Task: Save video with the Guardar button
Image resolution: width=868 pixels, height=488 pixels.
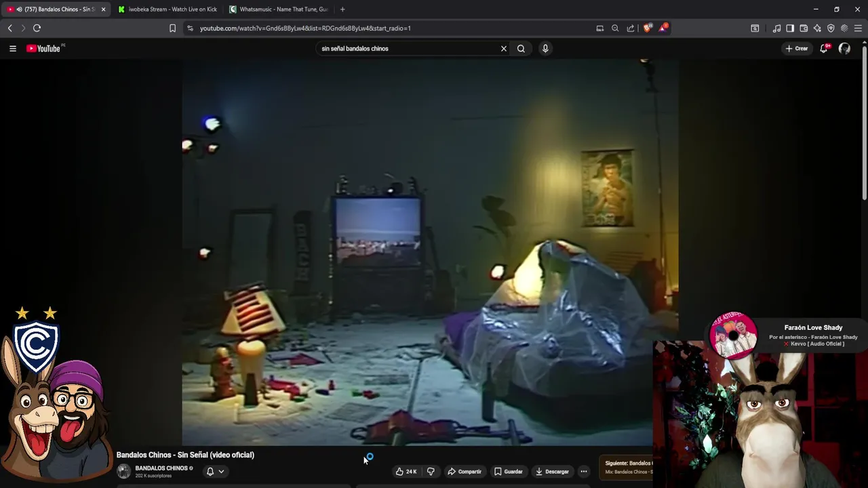Action: 508,471
